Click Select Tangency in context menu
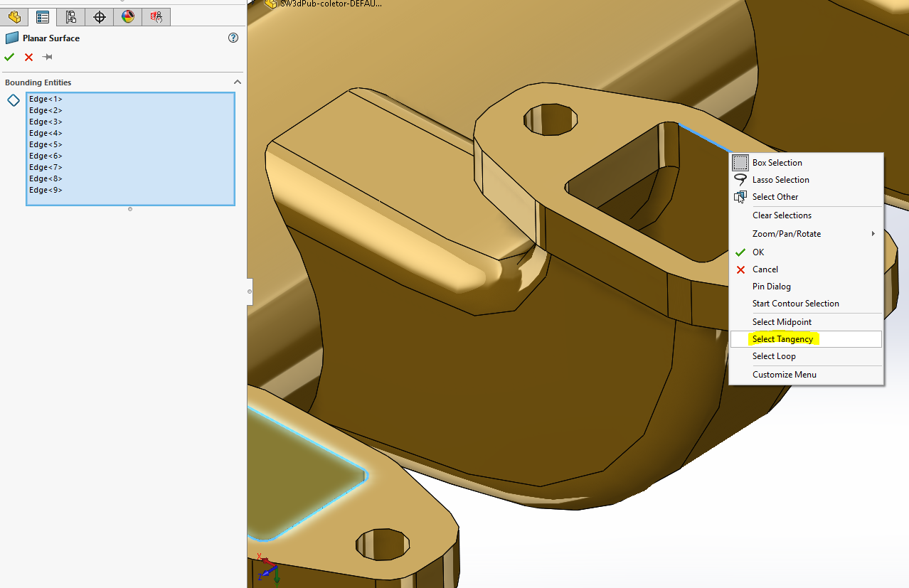 782,339
